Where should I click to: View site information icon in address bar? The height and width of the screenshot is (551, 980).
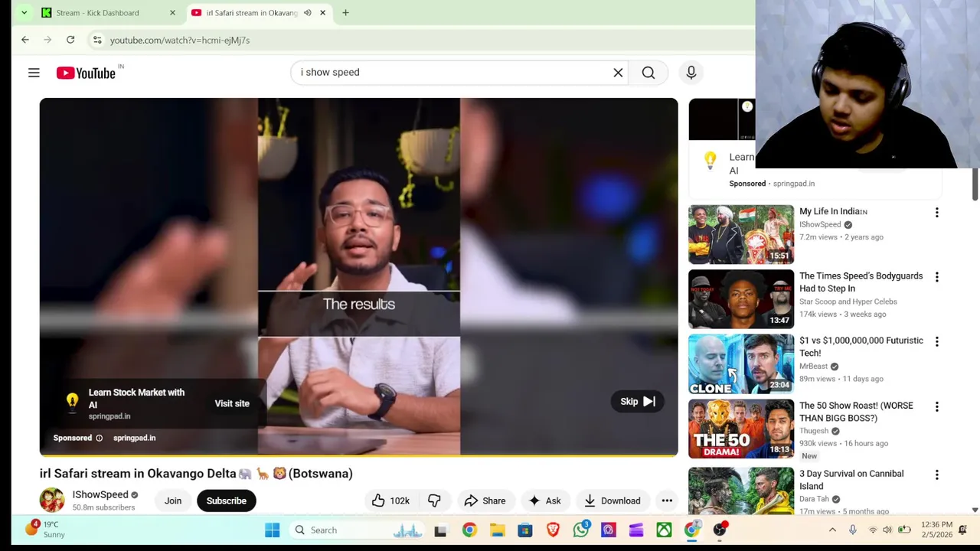tap(96, 40)
